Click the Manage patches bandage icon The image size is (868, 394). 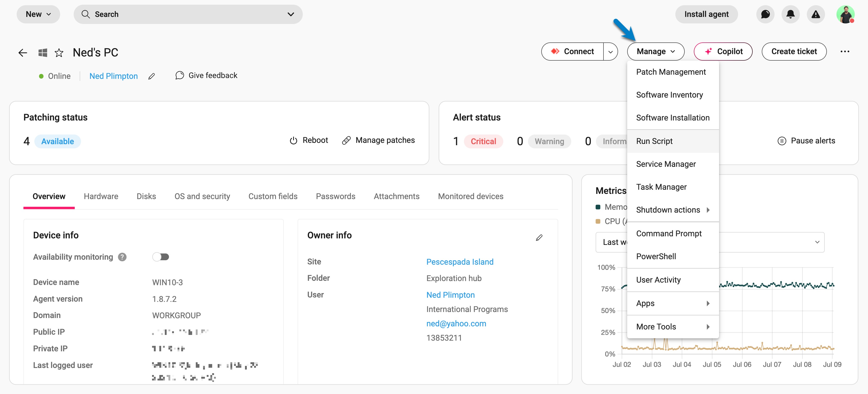tap(346, 141)
